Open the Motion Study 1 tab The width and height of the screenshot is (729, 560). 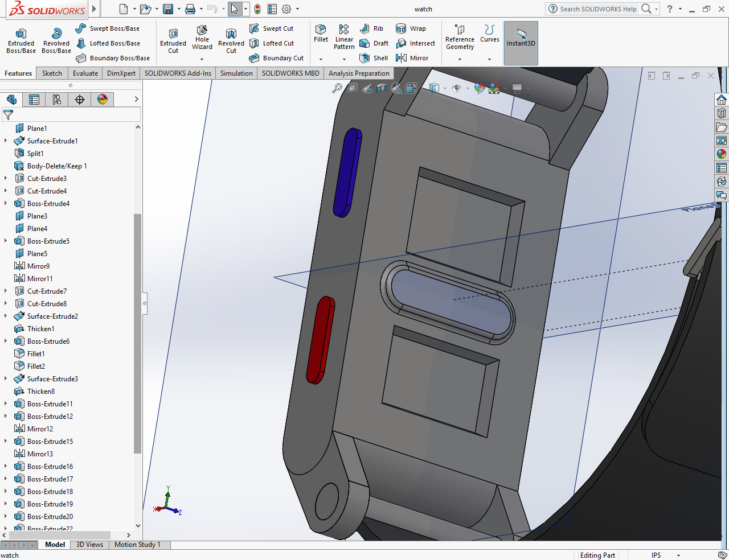(137, 545)
